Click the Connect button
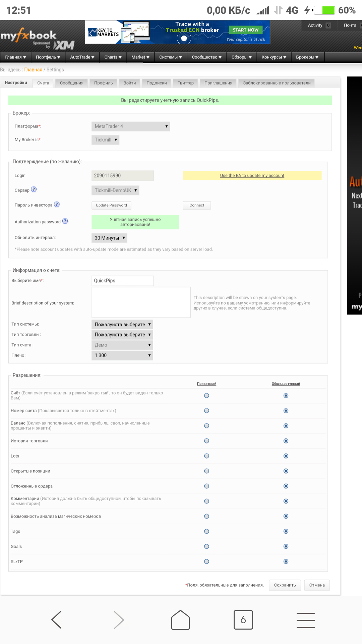This screenshot has height=644, width=362. [x=197, y=205]
